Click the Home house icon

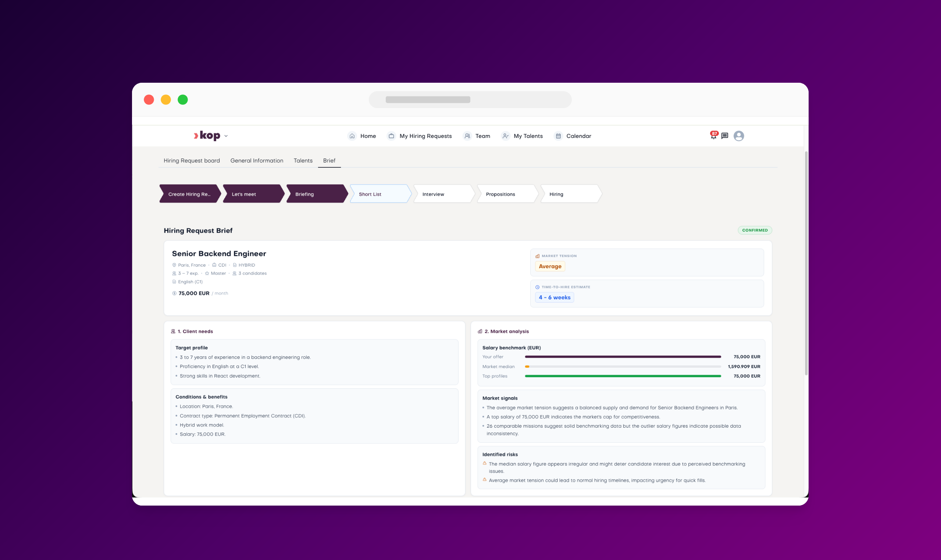[x=352, y=136]
